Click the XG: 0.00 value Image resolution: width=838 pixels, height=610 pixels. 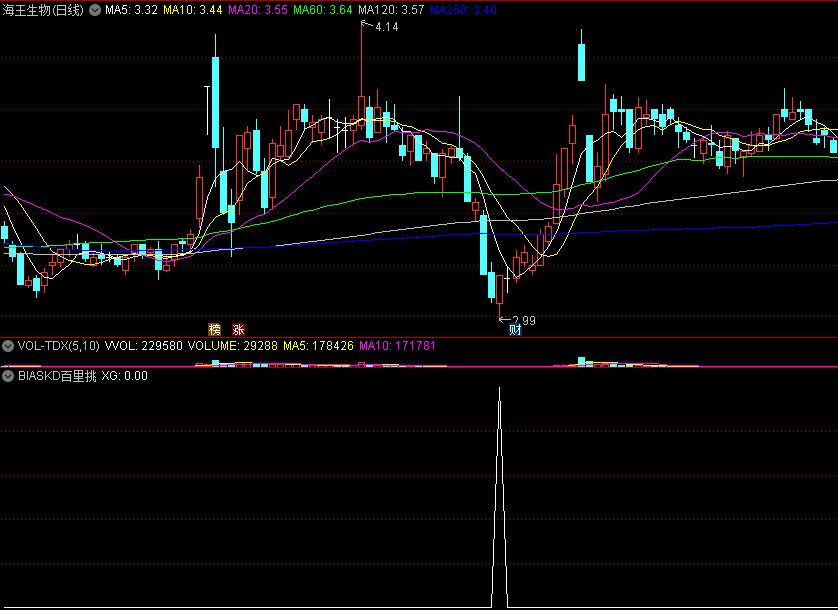pos(125,376)
